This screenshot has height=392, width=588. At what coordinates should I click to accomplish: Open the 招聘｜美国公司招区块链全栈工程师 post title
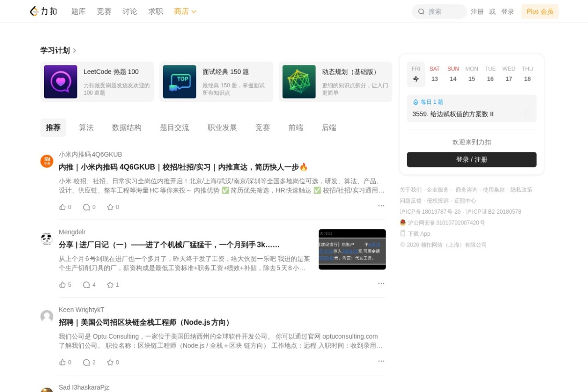(145, 322)
